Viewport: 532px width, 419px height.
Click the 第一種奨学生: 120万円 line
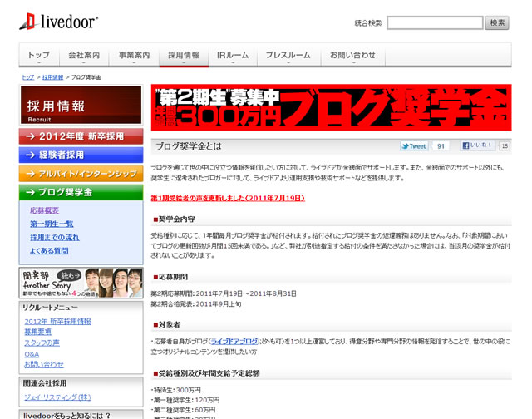(x=185, y=400)
